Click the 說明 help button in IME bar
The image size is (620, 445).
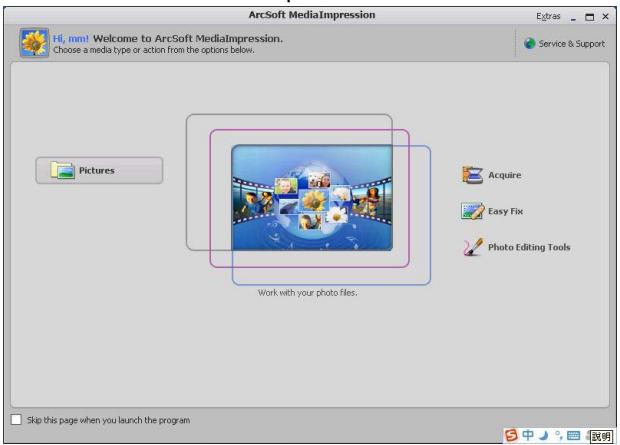coord(601,436)
